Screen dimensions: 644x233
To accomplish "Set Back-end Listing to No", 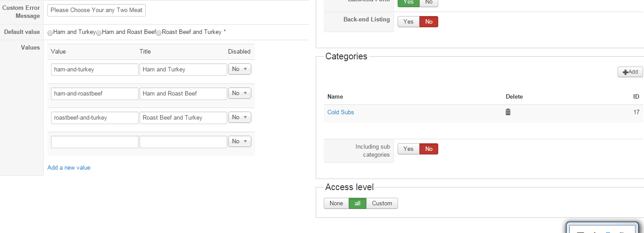I will [x=429, y=21].
